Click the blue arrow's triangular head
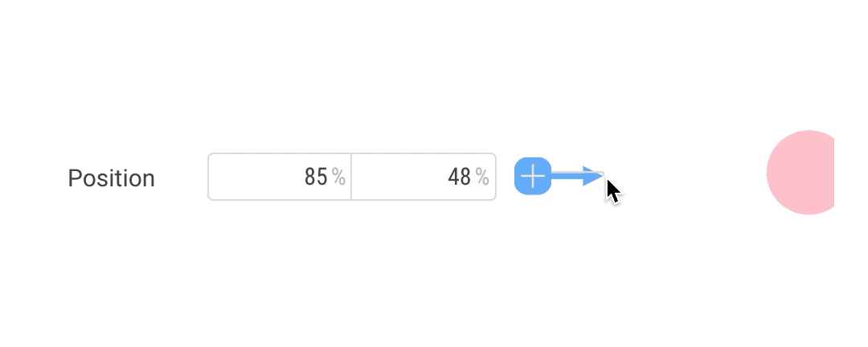868x347 pixels. [x=593, y=176]
